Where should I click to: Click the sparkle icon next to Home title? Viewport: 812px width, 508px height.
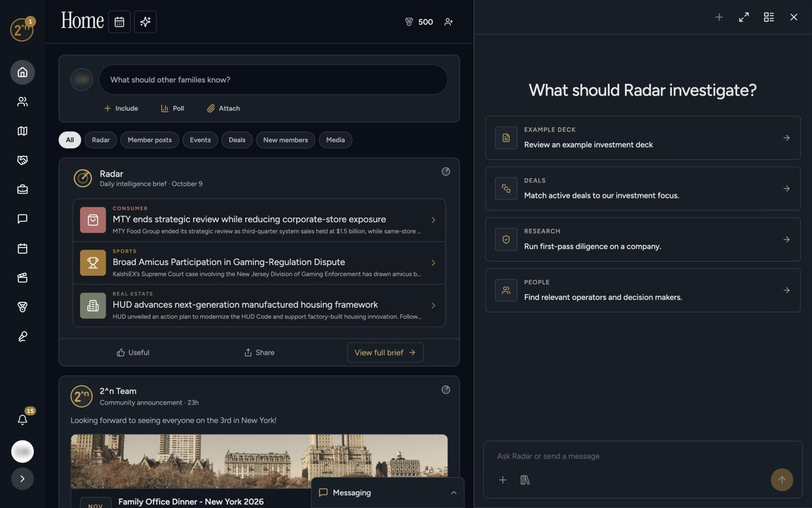pos(145,22)
